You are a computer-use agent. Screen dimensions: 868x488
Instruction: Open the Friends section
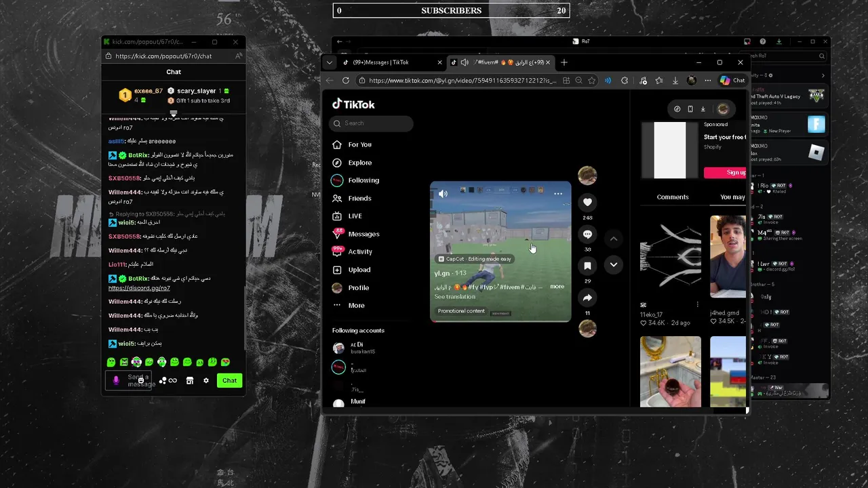click(352, 198)
